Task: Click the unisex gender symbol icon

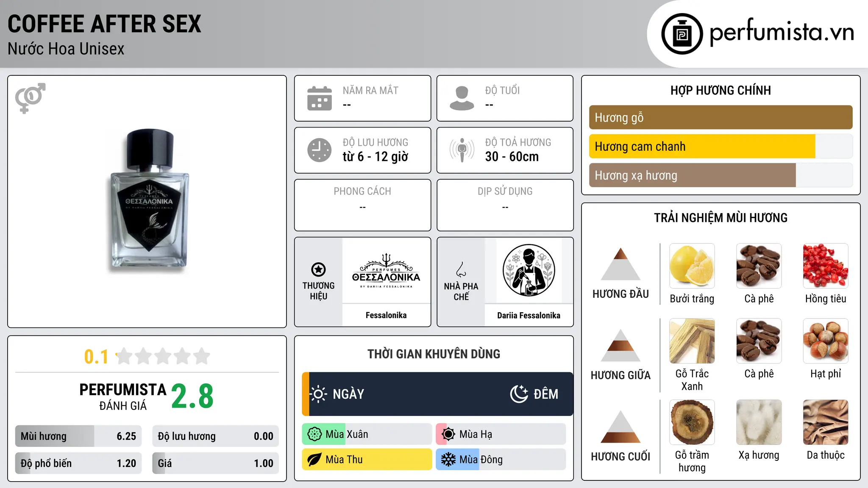Action: point(30,98)
